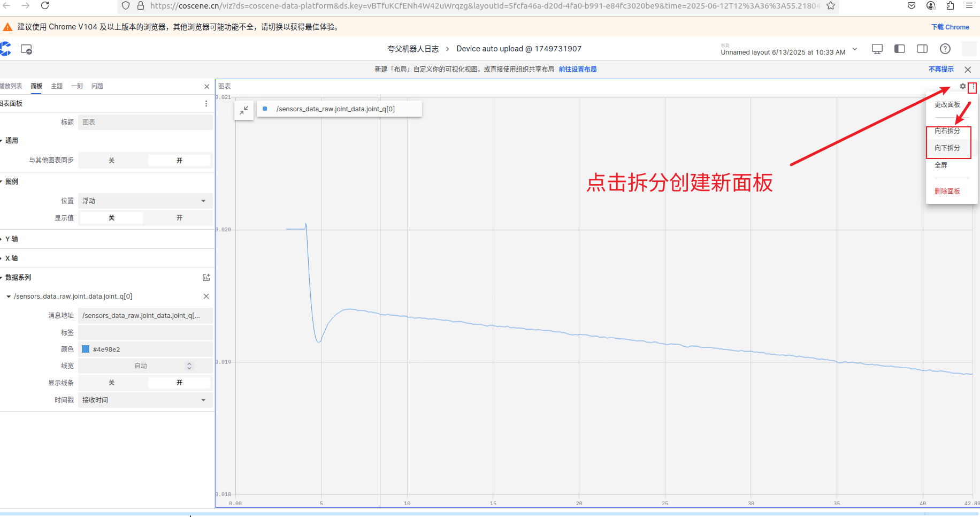Open the help question mark icon
This screenshot has height=517, width=980.
tap(945, 49)
